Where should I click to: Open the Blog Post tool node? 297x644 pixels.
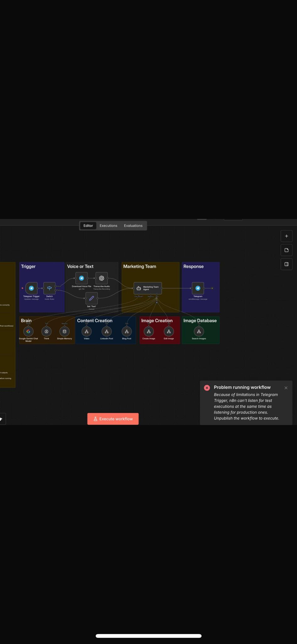(127, 331)
